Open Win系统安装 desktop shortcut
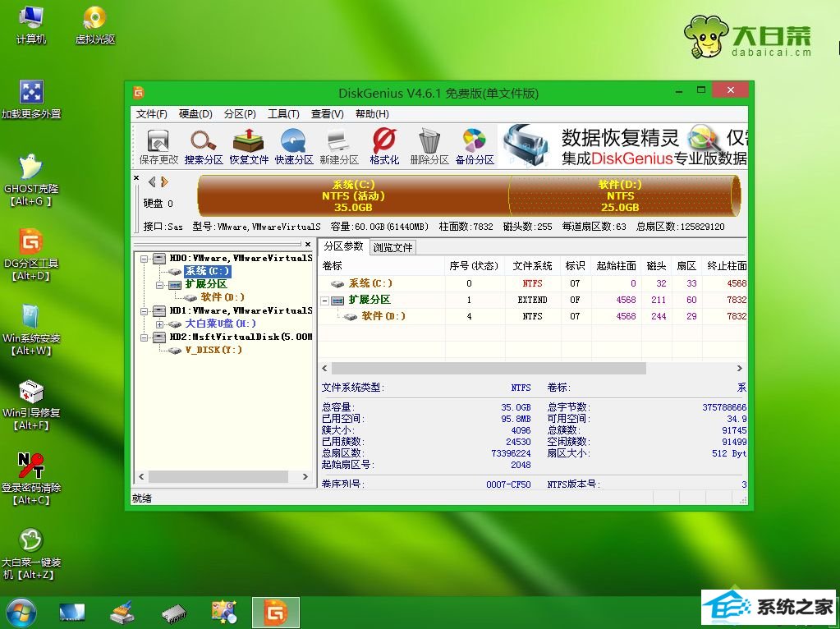 click(31, 330)
